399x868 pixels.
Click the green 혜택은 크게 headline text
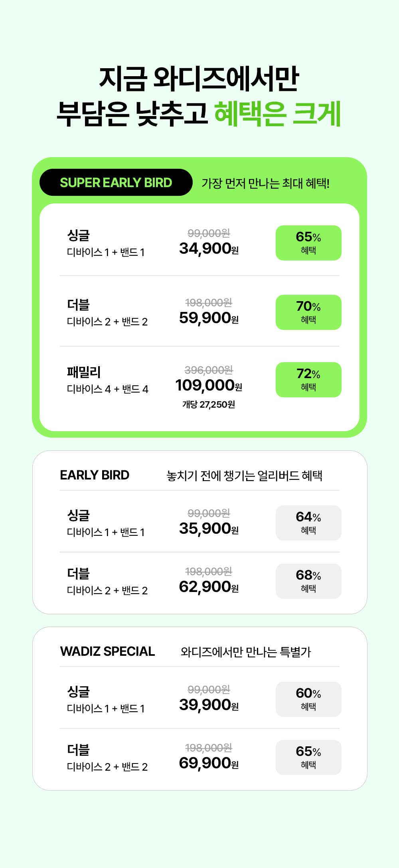[x=278, y=114]
